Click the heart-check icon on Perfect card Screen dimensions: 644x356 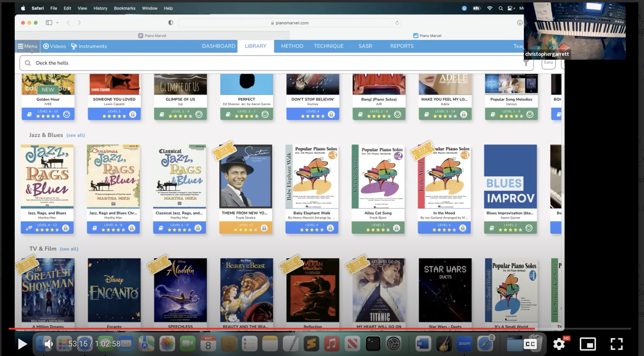point(265,114)
